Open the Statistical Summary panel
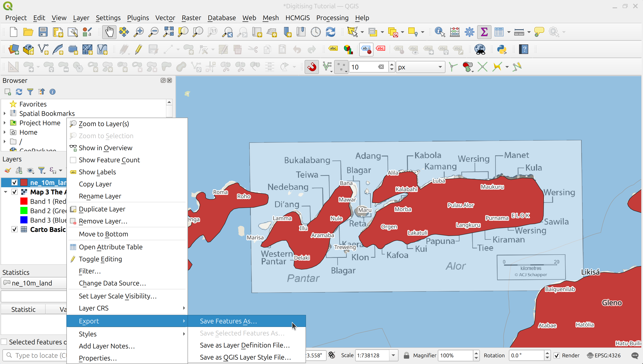This screenshot has height=364, width=643. [x=484, y=32]
